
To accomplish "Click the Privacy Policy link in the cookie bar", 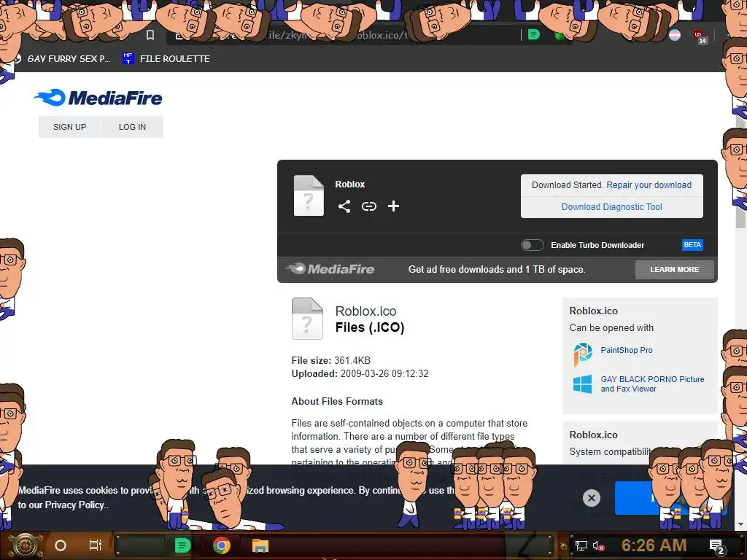I will [x=74, y=505].
